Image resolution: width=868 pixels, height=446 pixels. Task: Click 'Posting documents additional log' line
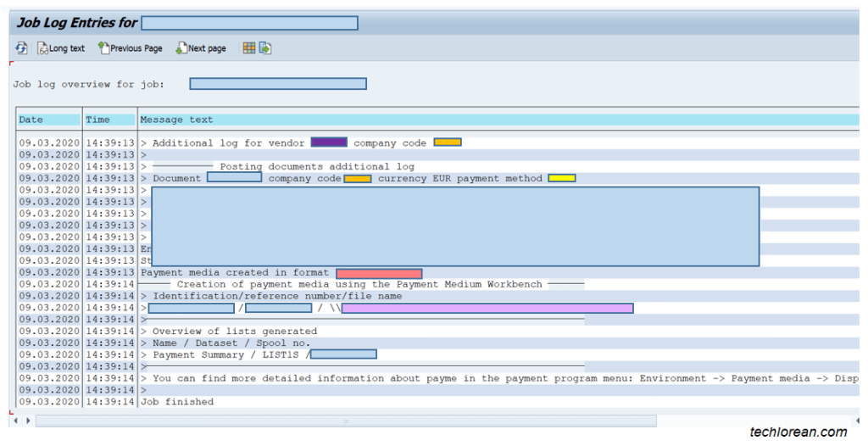[x=317, y=167]
